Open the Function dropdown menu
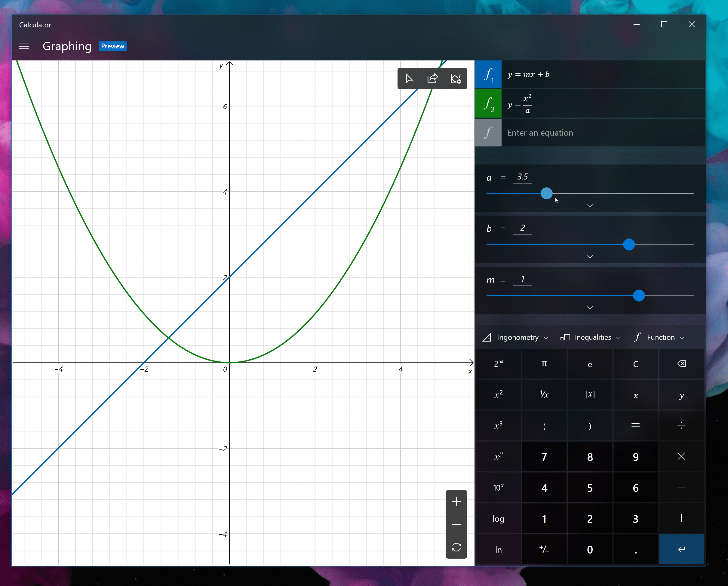Viewport: 728px width, 586px height. coord(658,337)
